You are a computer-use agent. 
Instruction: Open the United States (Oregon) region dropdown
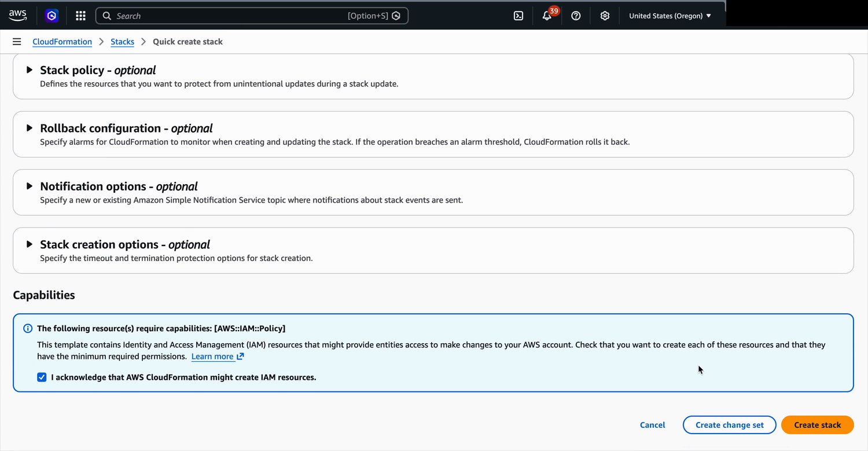click(670, 16)
